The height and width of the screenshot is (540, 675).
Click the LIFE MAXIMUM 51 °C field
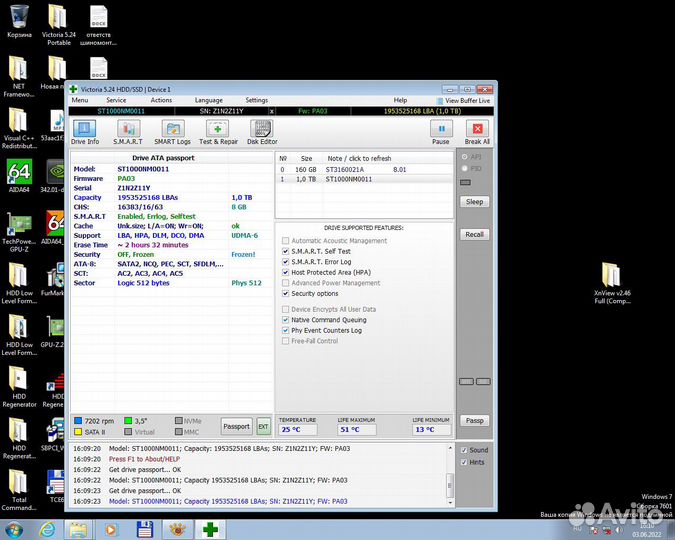pos(356,429)
